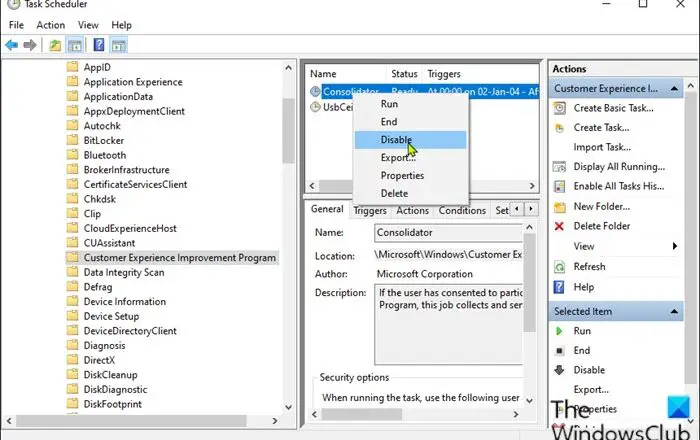Toggle the Show/Hide Action Pane icon
Screen dimensions: 700x440
pyautogui.click(x=119, y=45)
